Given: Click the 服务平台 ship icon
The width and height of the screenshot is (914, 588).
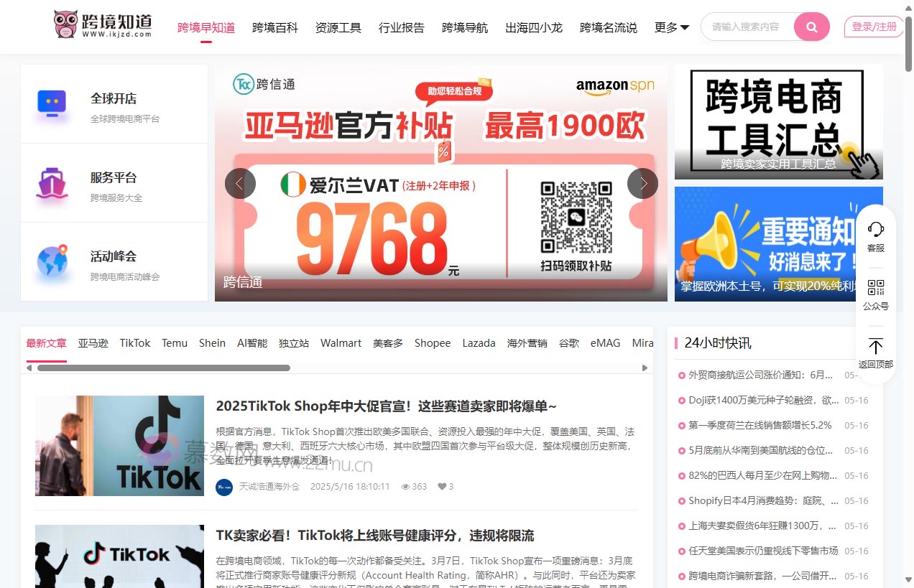Looking at the screenshot, I should 52,183.
